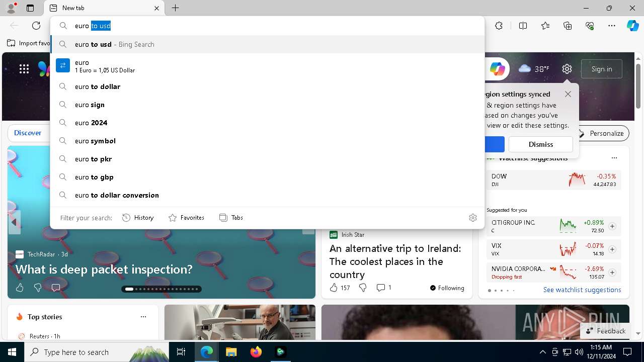Open Windows Start menu
The height and width of the screenshot is (362, 644).
click(12, 352)
